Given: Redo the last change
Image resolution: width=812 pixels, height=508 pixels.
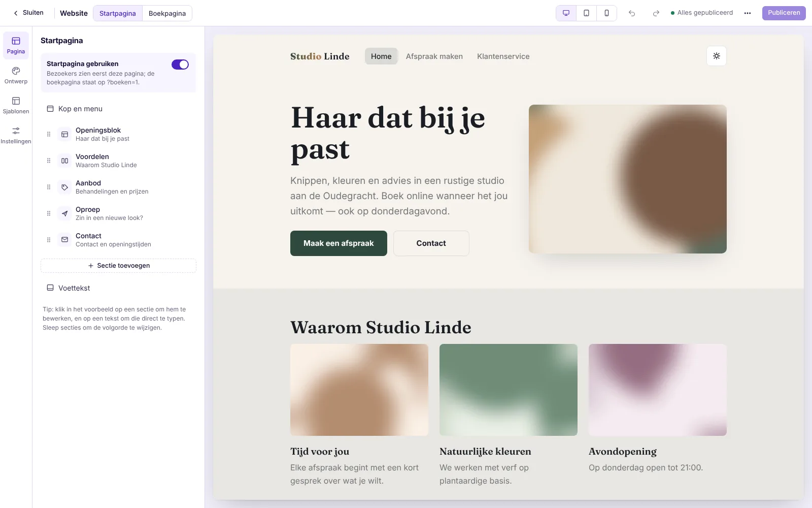Looking at the screenshot, I should pos(656,13).
